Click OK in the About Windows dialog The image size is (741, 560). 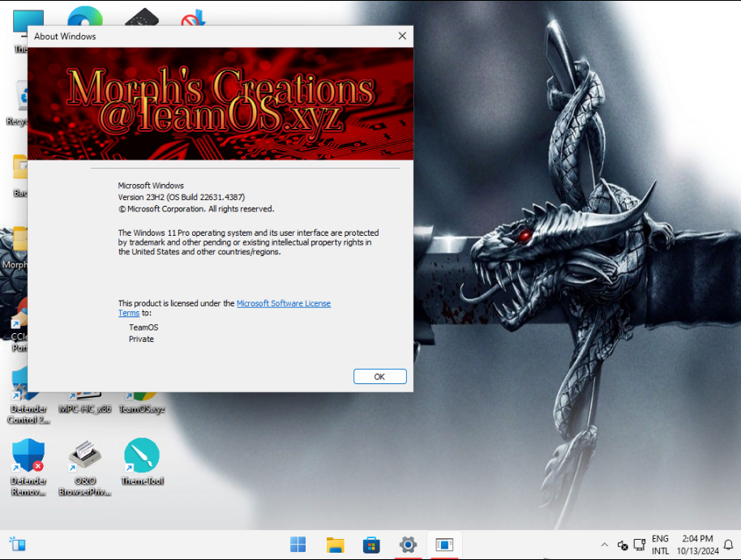click(379, 377)
